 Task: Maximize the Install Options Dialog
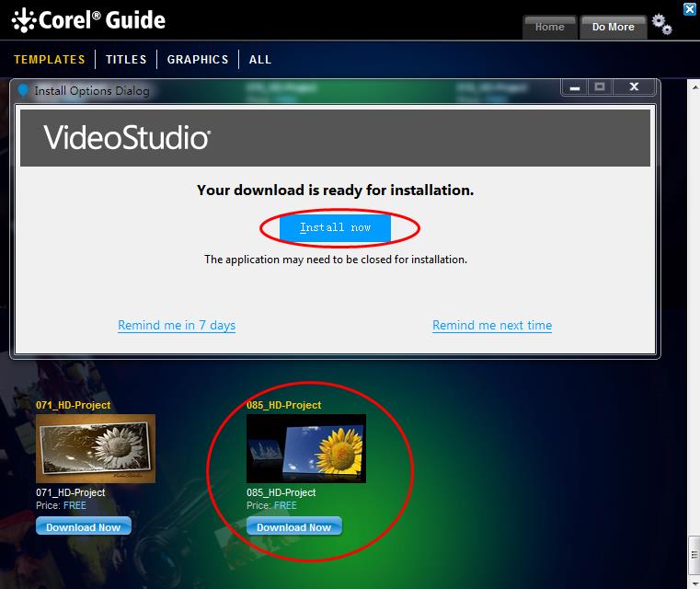(600, 87)
